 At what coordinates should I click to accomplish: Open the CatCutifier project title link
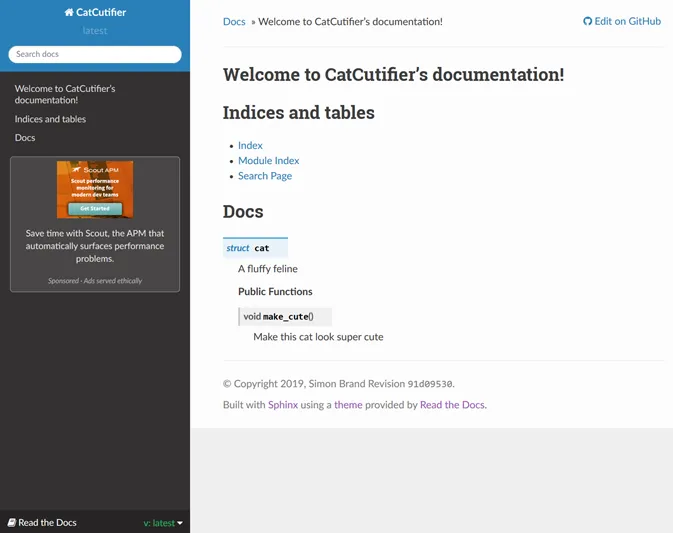pos(95,12)
